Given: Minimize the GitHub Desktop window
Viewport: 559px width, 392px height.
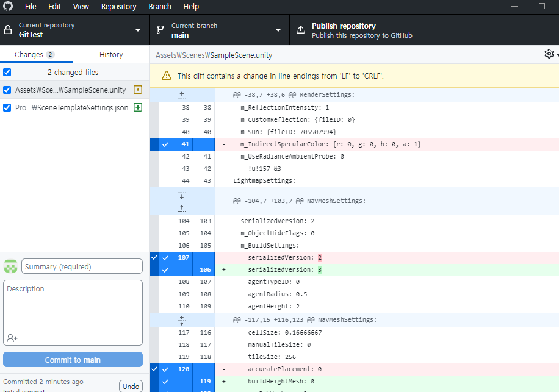Looking at the screenshot, I should pos(514,7).
